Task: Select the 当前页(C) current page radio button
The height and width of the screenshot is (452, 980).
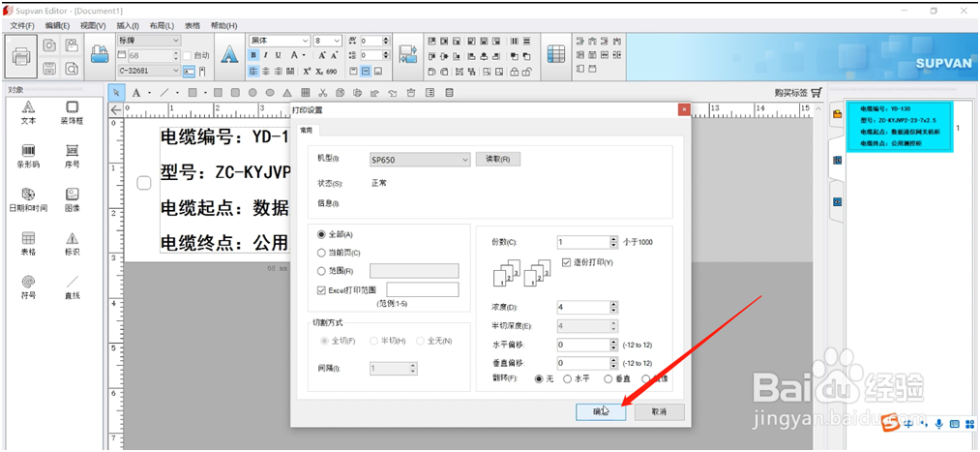Action: [x=321, y=253]
